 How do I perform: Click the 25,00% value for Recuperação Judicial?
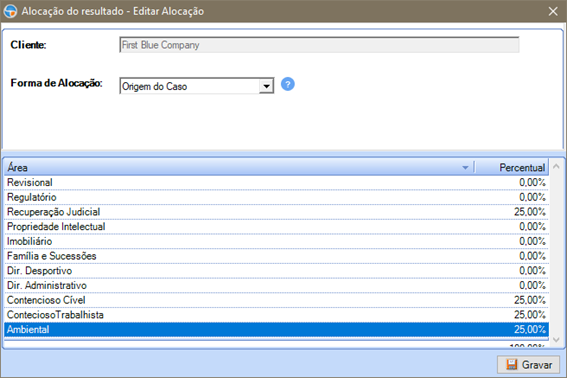[530, 212]
